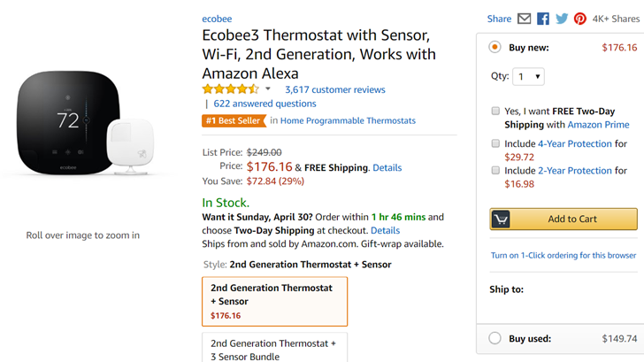Share on Pinterest icon
644x362 pixels.
click(579, 19)
